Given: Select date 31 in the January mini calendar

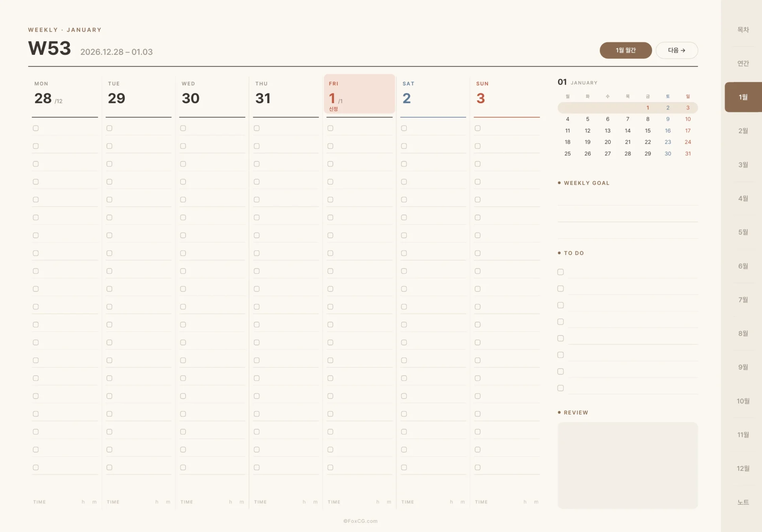Looking at the screenshot, I should 688,154.
